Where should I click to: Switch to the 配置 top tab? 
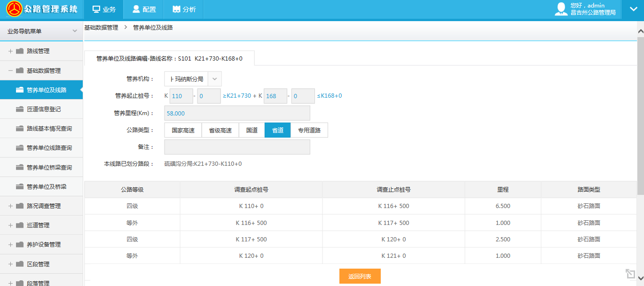(144, 9)
